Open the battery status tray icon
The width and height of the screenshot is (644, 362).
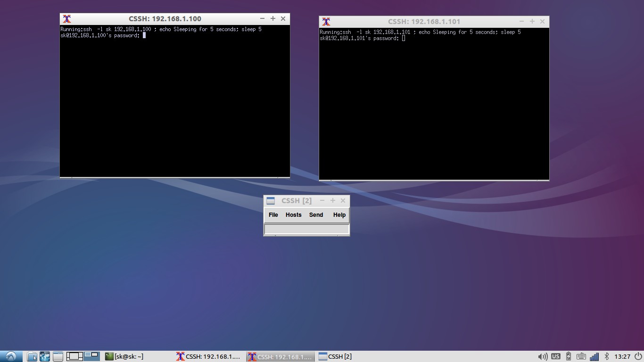click(569, 356)
